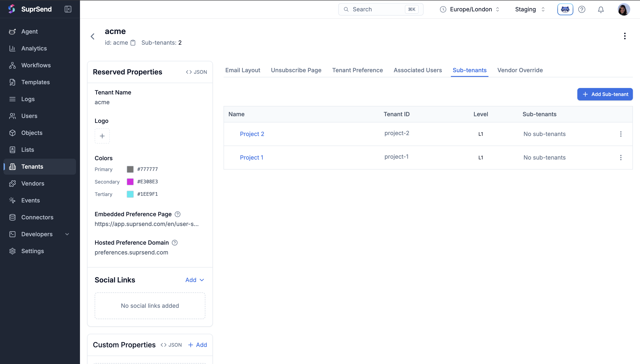Image resolution: width=640 pixels, height=364 pixels.
Task: Select the Sub-tenants tab
Action: 470,70
